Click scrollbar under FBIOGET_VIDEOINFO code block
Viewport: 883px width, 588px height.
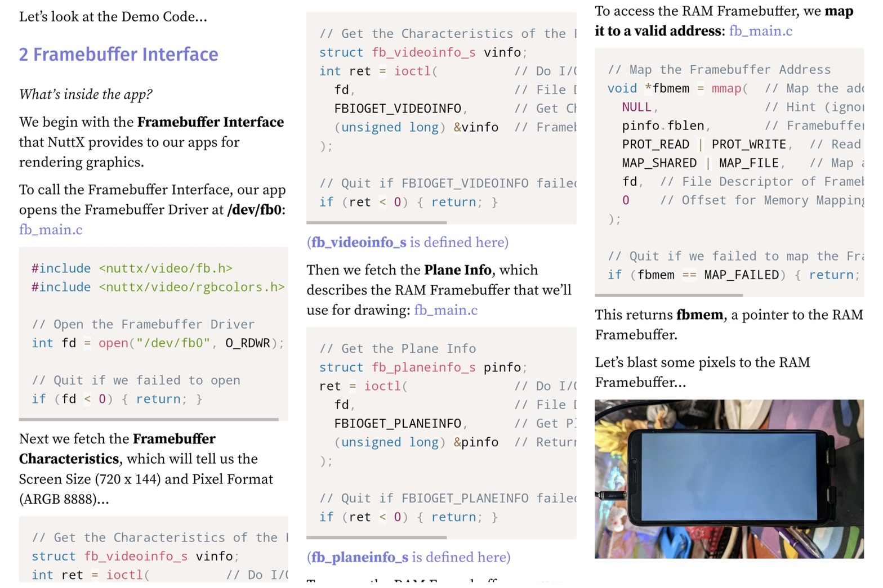click(x=376, y=222)
